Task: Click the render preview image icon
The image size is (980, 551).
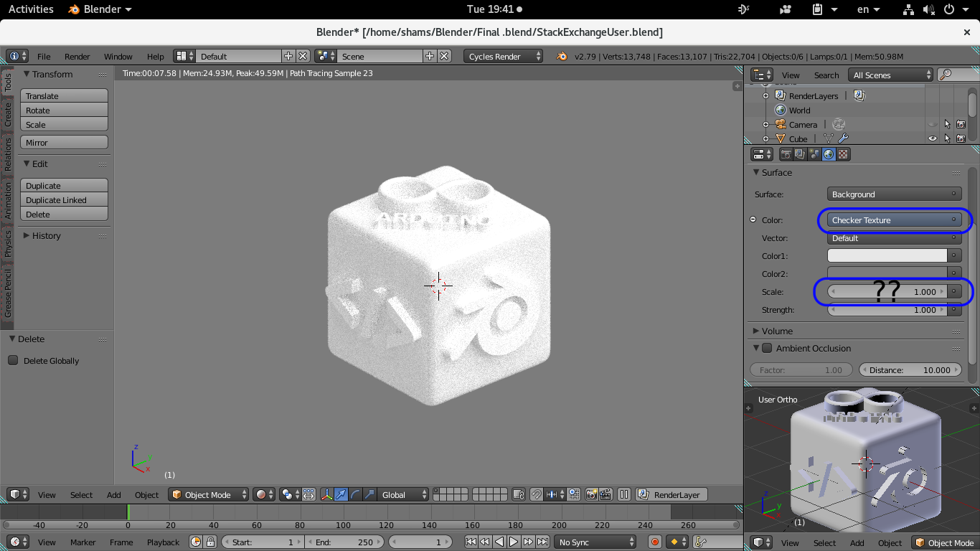Action: pyautogui.click(x=592, y=494)
